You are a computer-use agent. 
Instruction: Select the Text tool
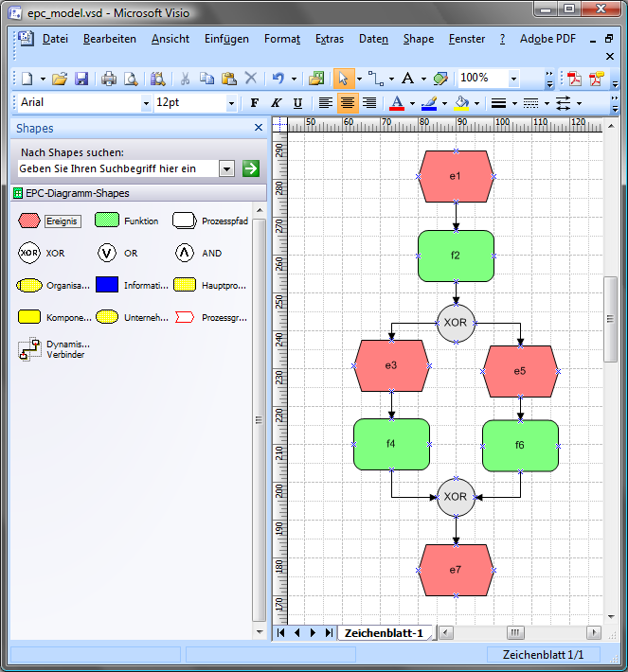pos(407,79)
